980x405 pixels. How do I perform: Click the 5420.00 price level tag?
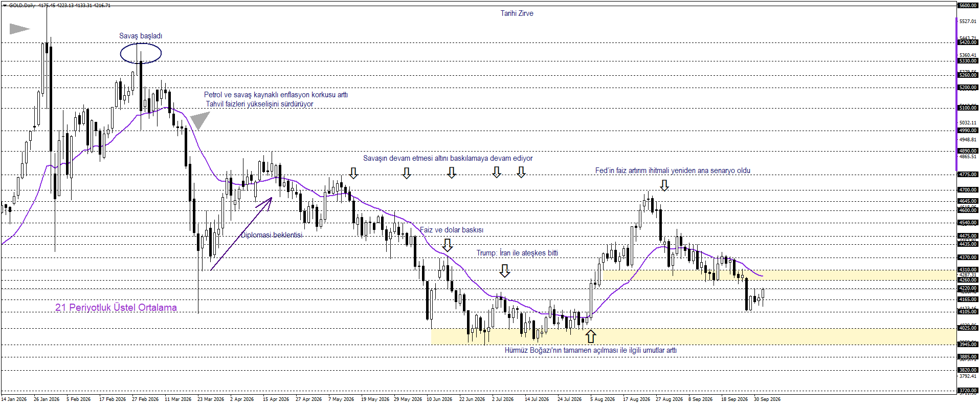968,42
